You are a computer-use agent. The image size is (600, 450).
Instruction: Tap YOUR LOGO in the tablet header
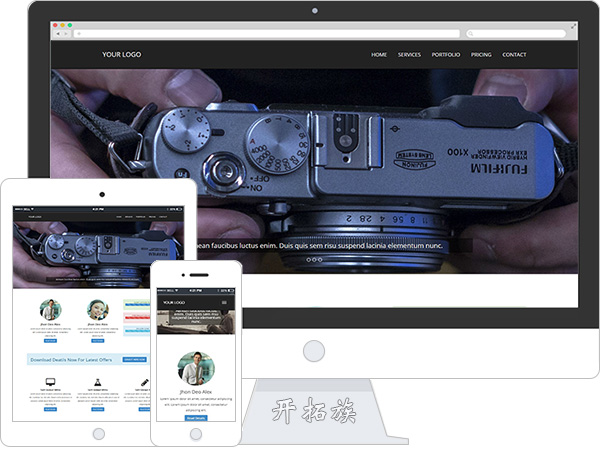[x=35, y=217]
